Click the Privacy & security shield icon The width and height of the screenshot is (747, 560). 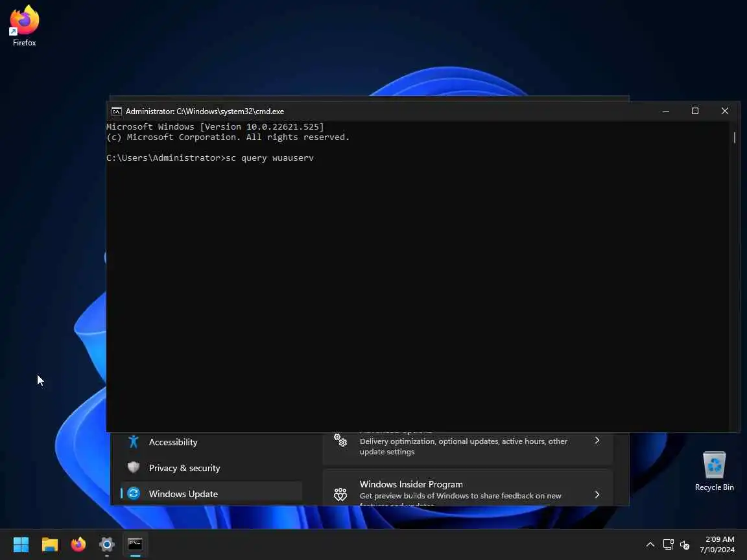coord(134,467)
